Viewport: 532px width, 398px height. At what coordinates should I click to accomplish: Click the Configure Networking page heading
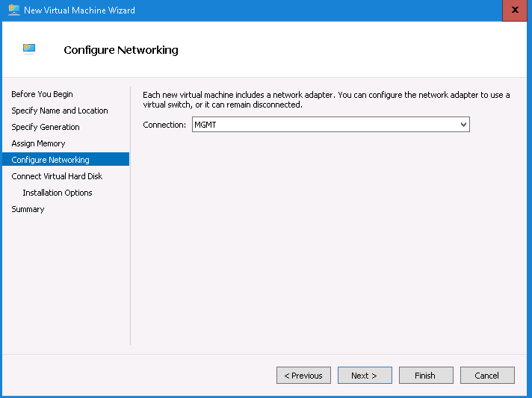(x=121, y=50)
